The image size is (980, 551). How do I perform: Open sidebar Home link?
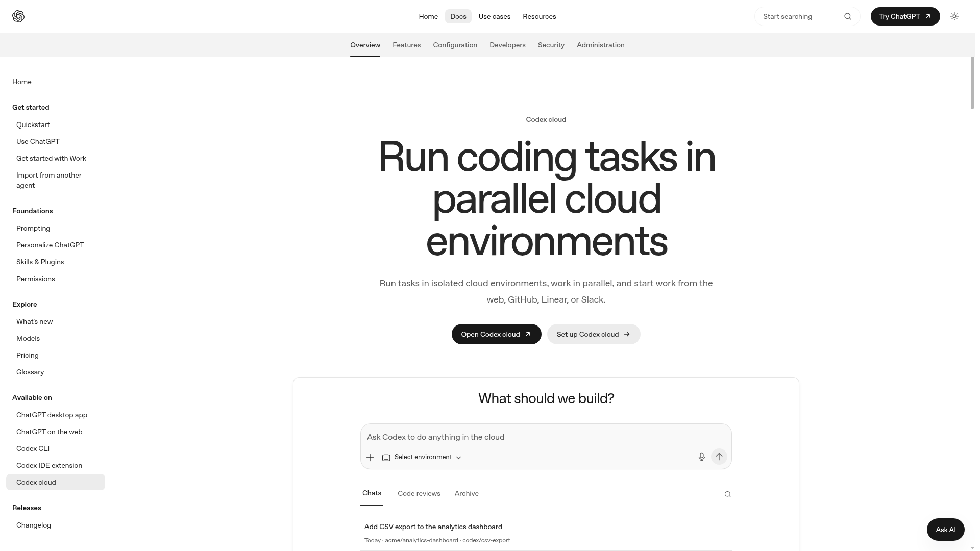[x=22, y=82]
